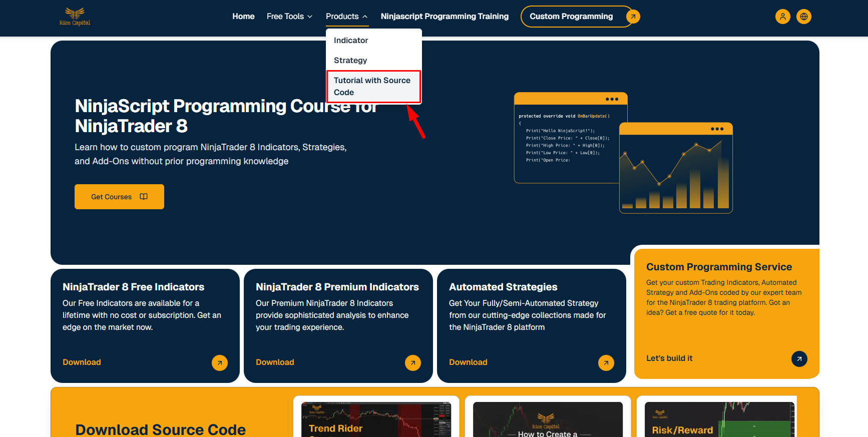
Task: Collapse the Products dropdown menu
Action: 346,17
